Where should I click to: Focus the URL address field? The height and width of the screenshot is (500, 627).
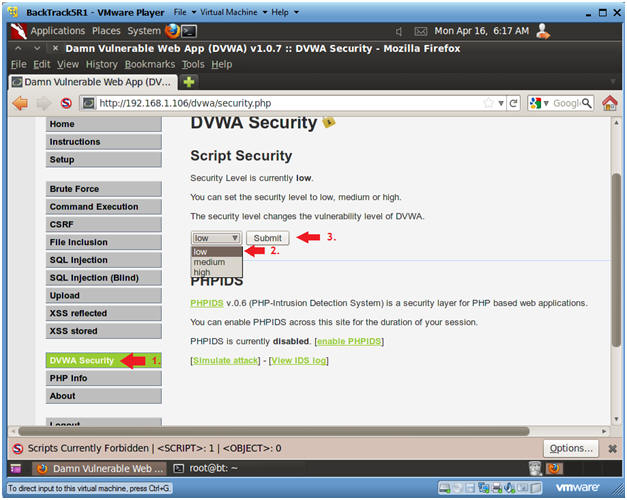tap(288, 103)
